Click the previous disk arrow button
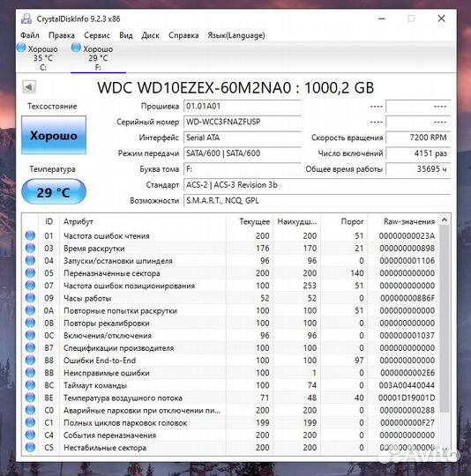471x476 pixels. tap(29, 87)
